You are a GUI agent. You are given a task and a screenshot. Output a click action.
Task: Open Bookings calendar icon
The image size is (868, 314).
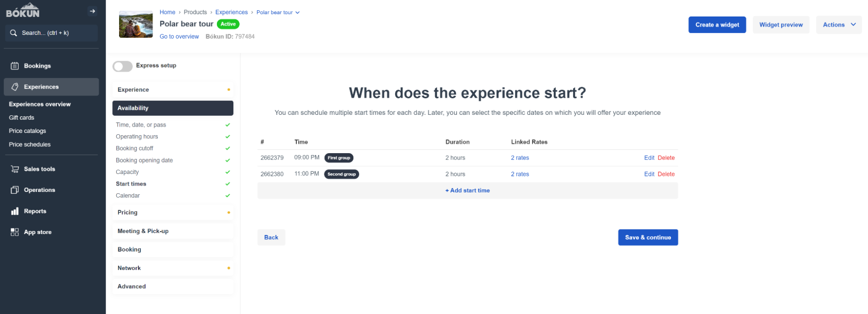[x=15, y=66]
